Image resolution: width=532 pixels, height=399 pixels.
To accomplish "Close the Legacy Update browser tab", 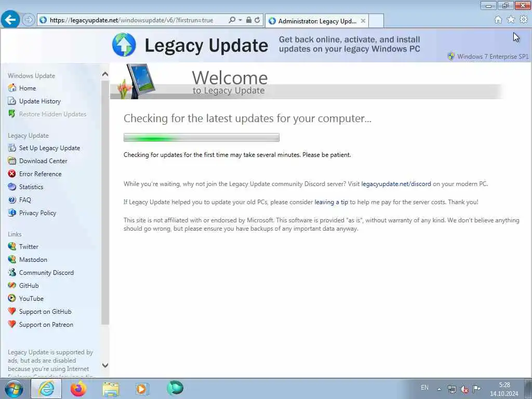I will pyautogui.click(x=363, y=21).
